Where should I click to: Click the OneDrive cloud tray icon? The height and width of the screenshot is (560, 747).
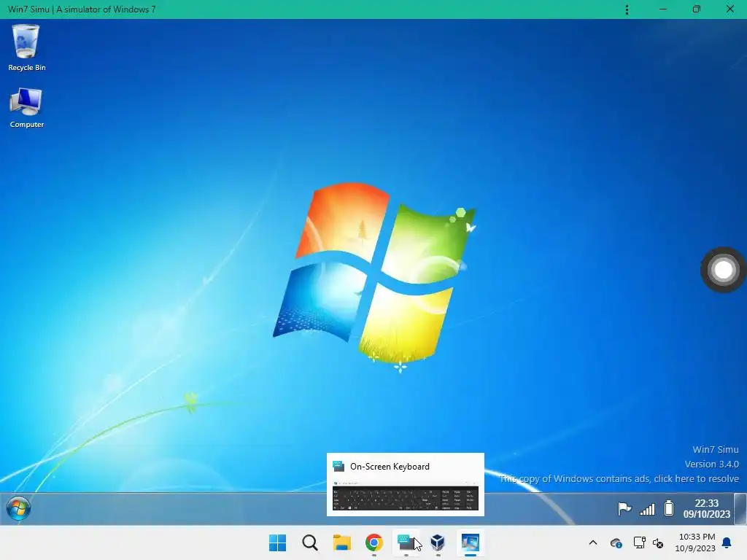(x=616, y=542)
